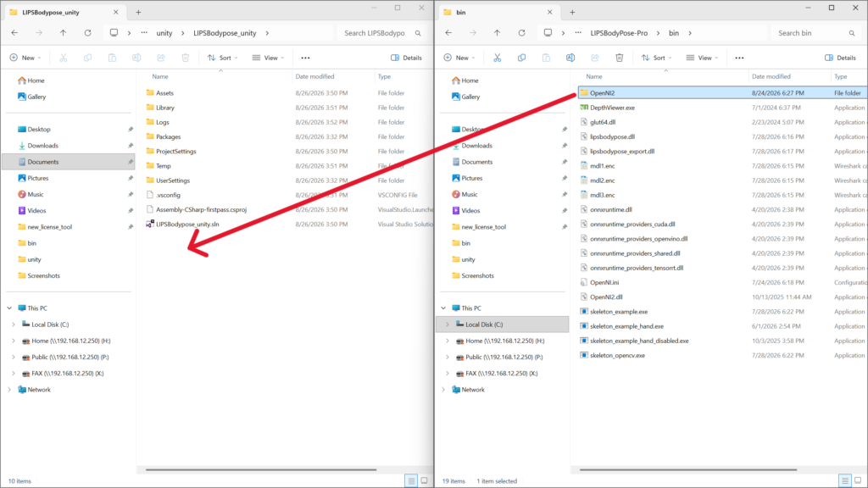Image resolution: width=868 pixels, height=488 pixels.
Task: Collapse This PC in LIPSBodypose_unity sidebar
Action: 9,308
